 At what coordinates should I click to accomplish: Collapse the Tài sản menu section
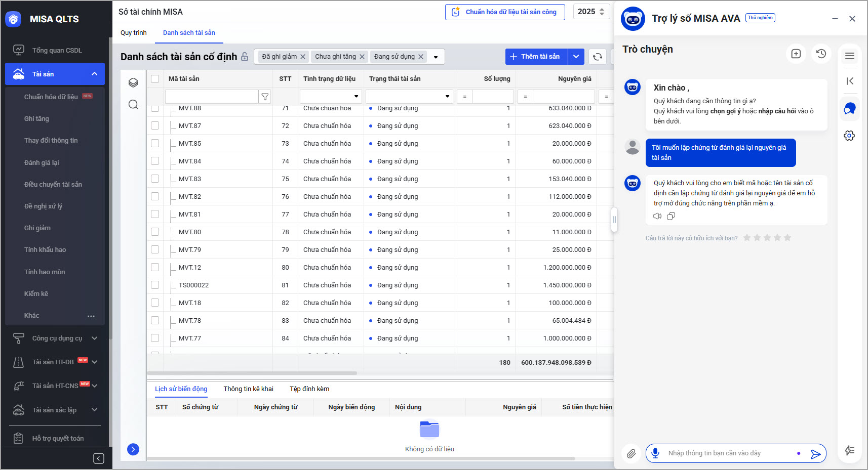94,74
